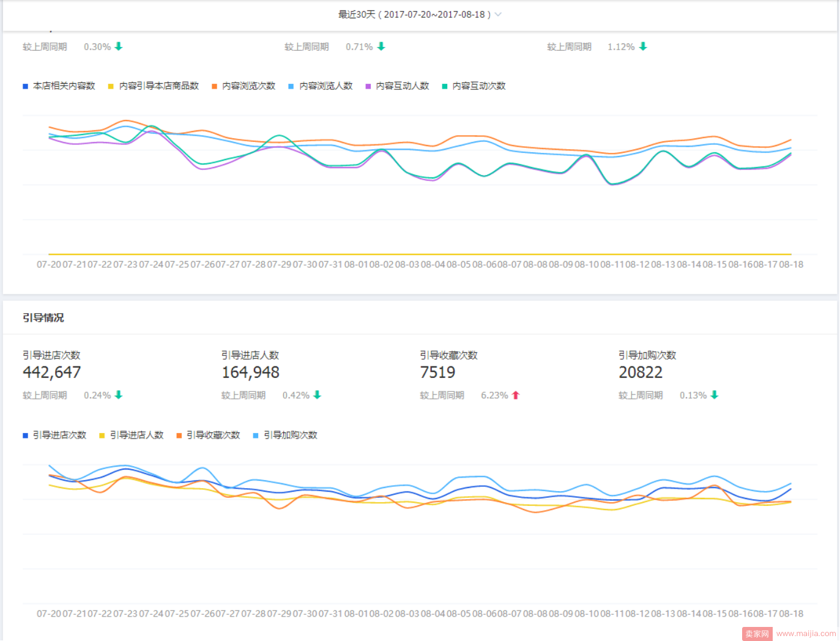
Task: Click red up arrow beside 6.23%
Action: pyautogui.click(x=516, y=395)
